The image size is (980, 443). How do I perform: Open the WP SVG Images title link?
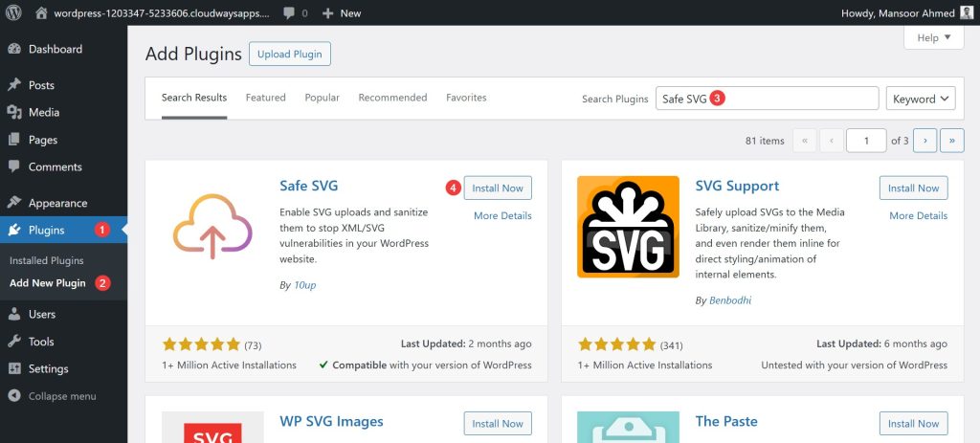tap(331, 422)
